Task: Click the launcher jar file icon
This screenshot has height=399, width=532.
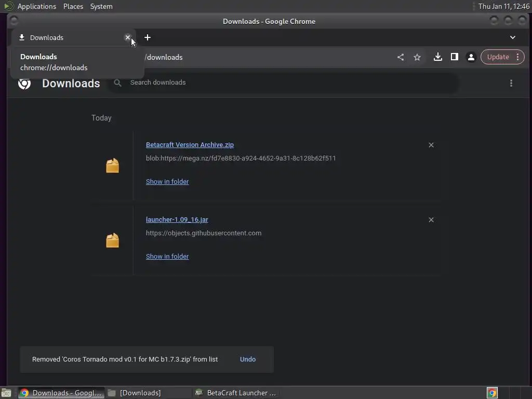Action: coord(112,241)
